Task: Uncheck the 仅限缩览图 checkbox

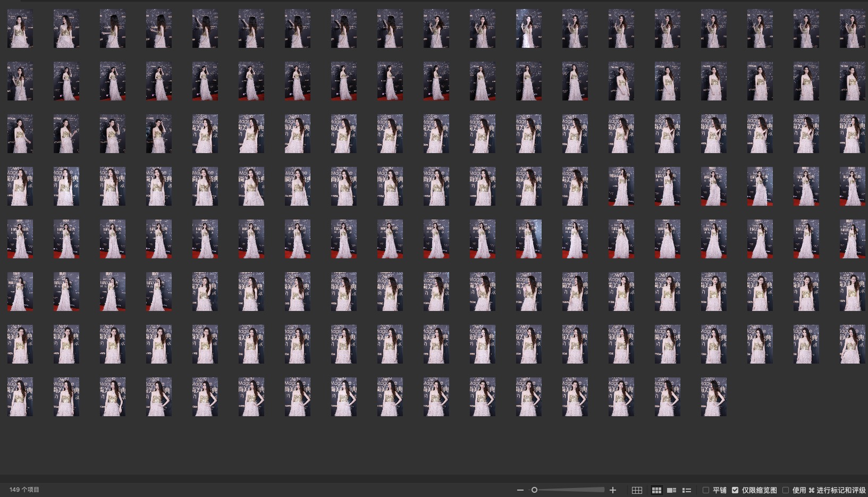Action: point(735,490)
